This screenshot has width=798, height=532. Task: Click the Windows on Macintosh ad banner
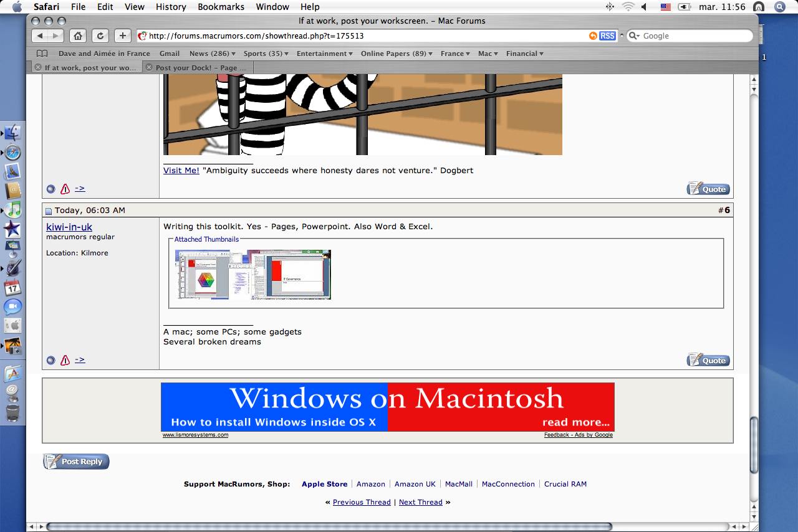point(388,407)
